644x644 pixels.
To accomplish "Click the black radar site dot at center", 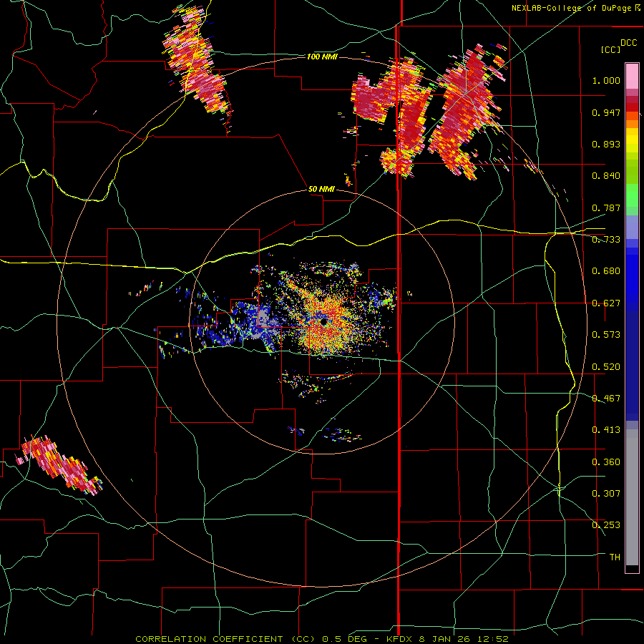I will (x=323, y=321).
